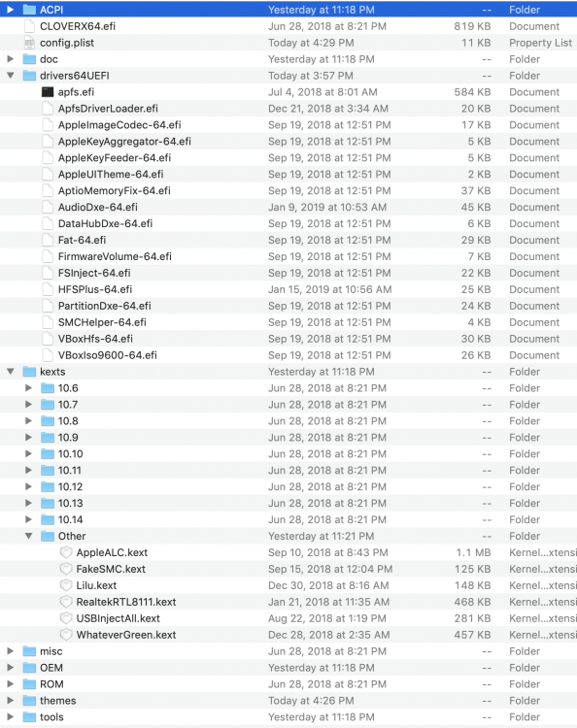The image size is (577, 728).
Task: Select the 10.8 folder name
Action: click(68, 420)
